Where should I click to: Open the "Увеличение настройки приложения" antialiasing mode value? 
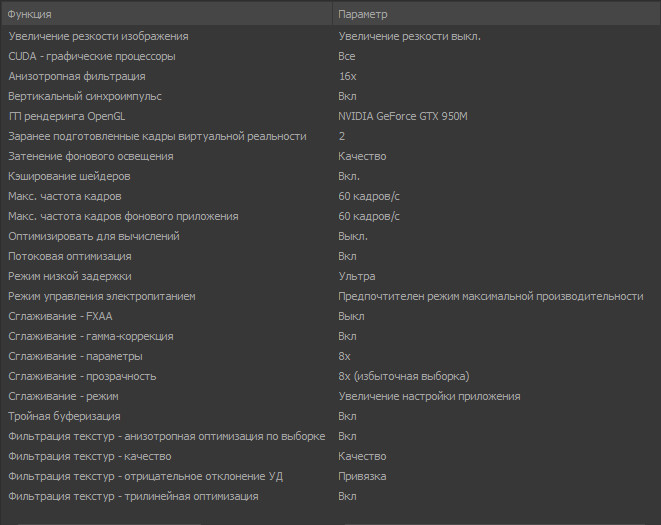point(429,396)
